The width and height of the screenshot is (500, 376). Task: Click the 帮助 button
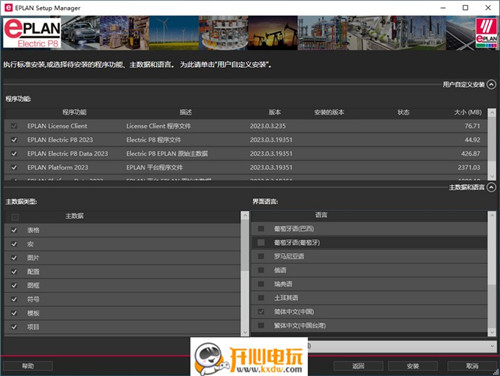[x=28, y=366]
